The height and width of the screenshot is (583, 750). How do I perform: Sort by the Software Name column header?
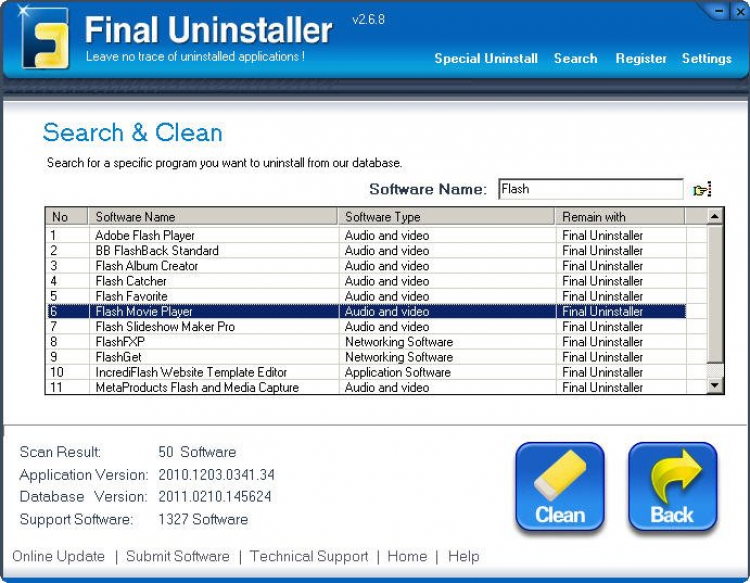tap(213, 217)
